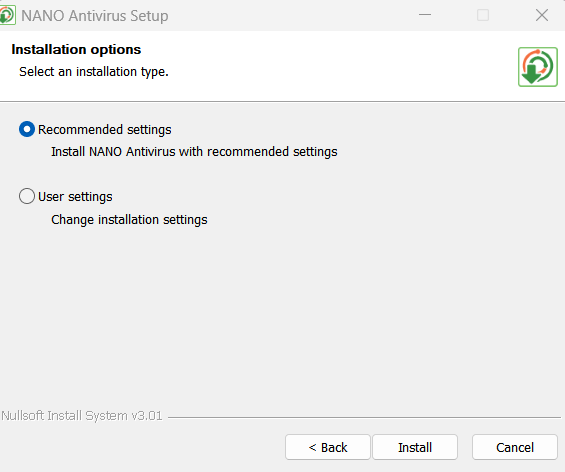Image resolution: width=565 pixels, height=472 pixels.
Task: Click the NANO Antivirus title bar icon
Action: [x=7, y=15]
